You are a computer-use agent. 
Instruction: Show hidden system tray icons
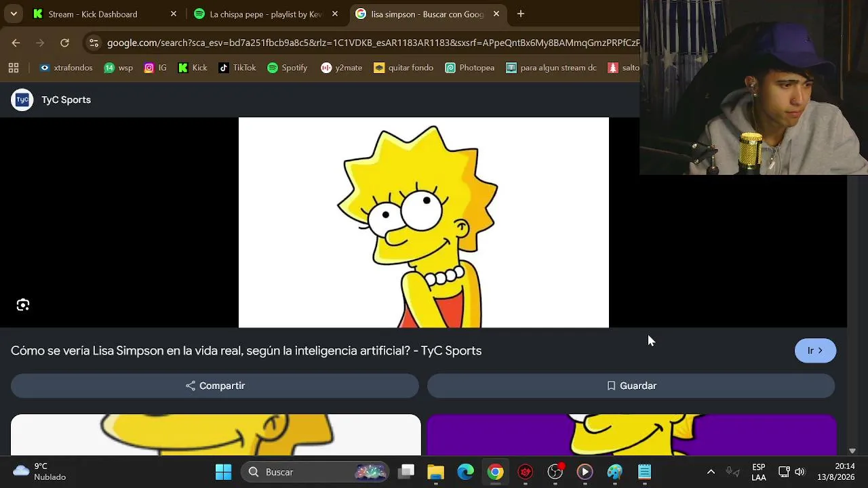click(711, 472)
